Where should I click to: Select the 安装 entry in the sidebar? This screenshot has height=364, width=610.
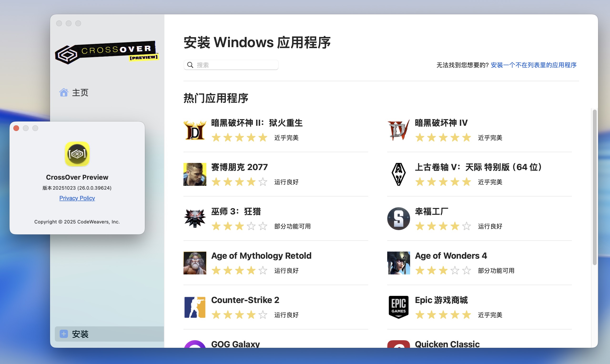80,334
